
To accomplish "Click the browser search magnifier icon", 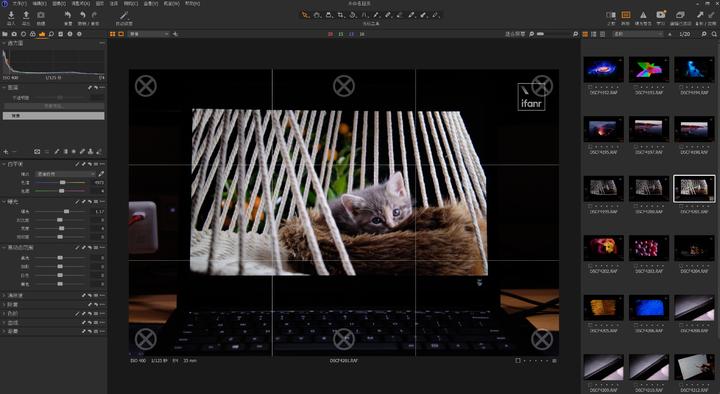I will click(x=714, y=34).
